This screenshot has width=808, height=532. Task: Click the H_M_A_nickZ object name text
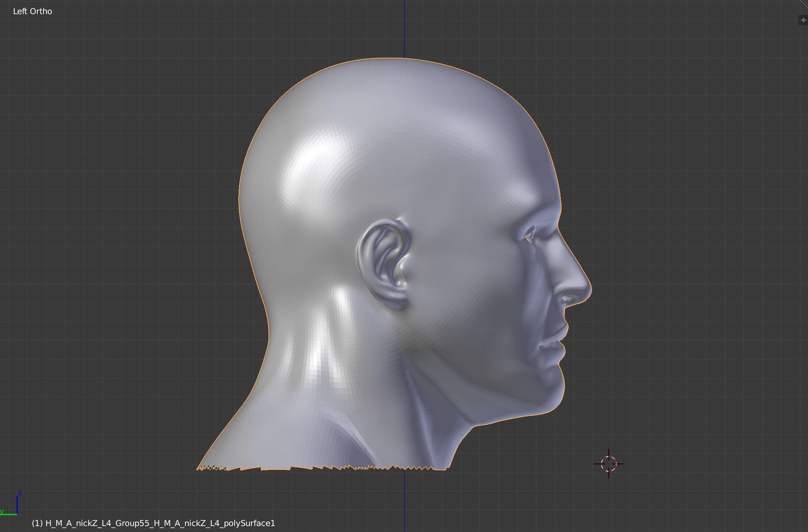pos(153,523)
